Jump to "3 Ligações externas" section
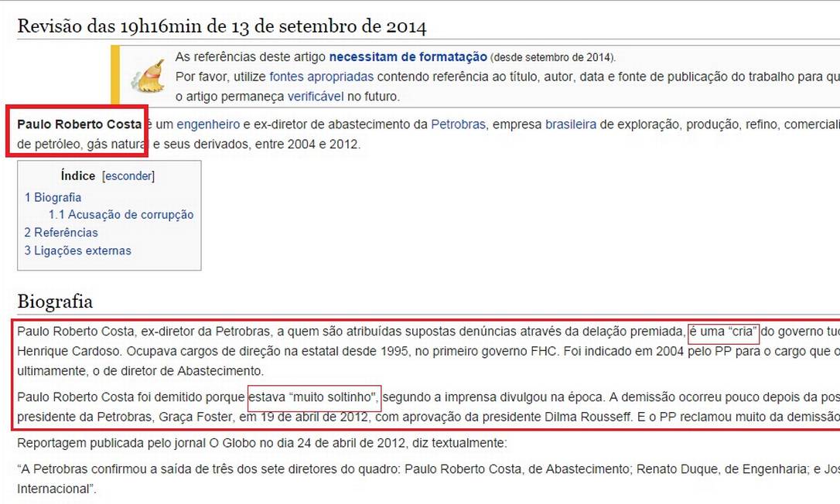Screen dimensions: 840x504 [x=77, y=250]
